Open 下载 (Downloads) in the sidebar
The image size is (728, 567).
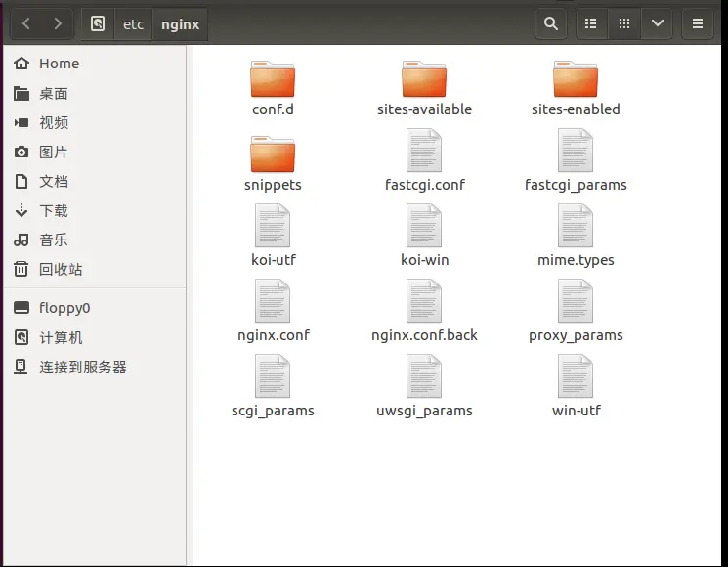click(95, 210)
